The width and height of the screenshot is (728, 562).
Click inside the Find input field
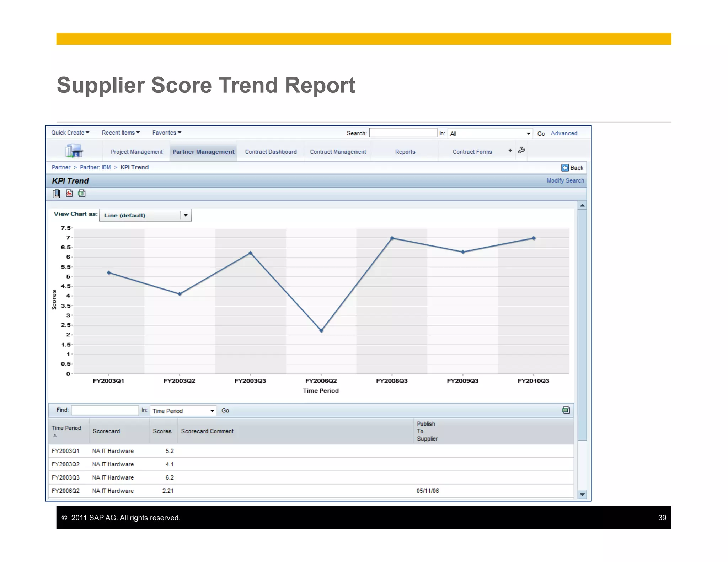[x=105, y=410]
